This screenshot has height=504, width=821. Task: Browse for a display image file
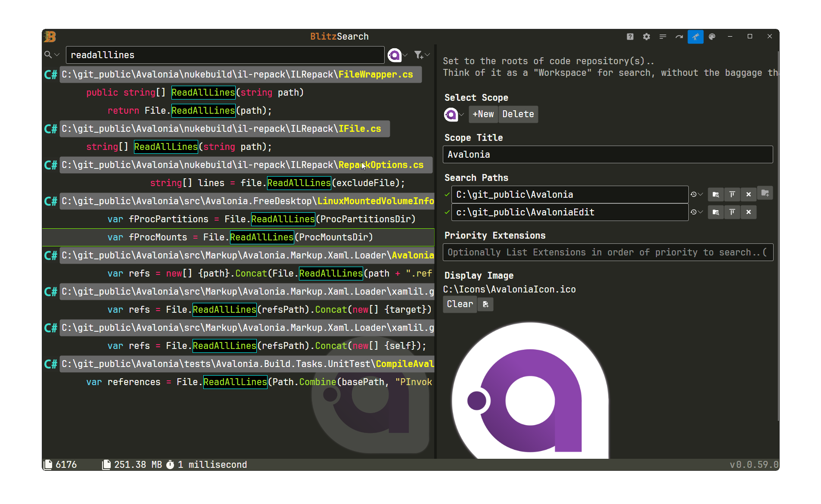pyautogui.click(x=485, y=305)
